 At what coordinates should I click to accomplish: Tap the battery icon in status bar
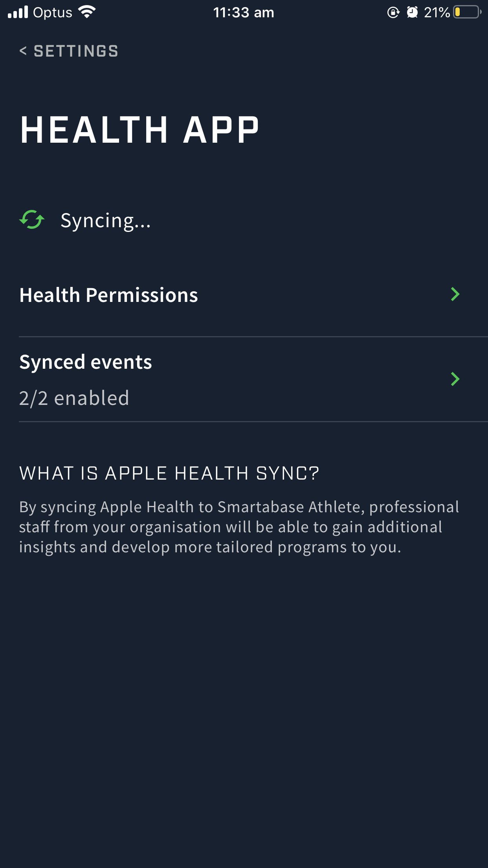tap(467, 12)
